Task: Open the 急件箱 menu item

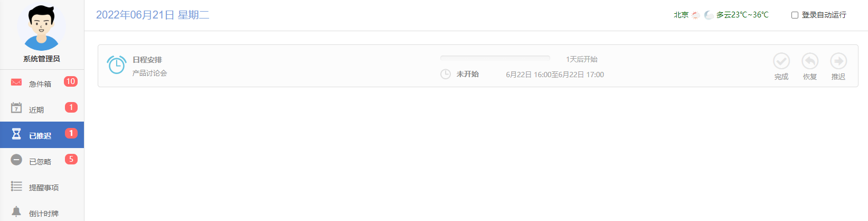Action: pos(42,82)
